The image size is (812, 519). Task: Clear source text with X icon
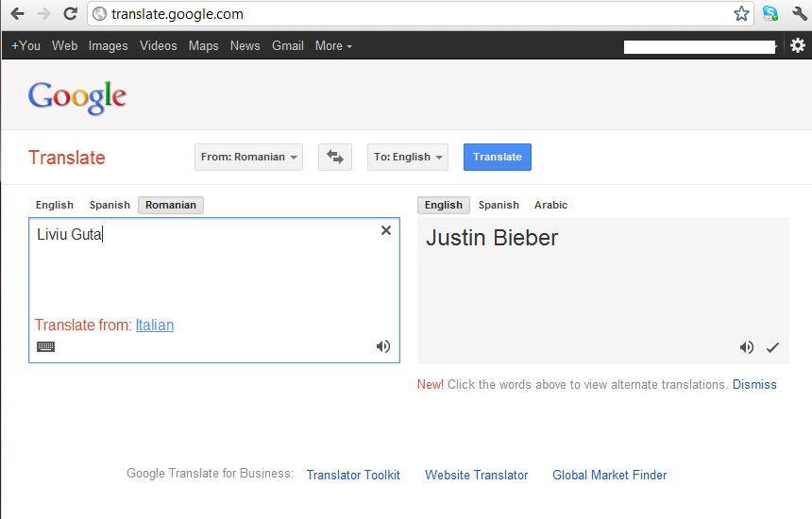[386, 230]
